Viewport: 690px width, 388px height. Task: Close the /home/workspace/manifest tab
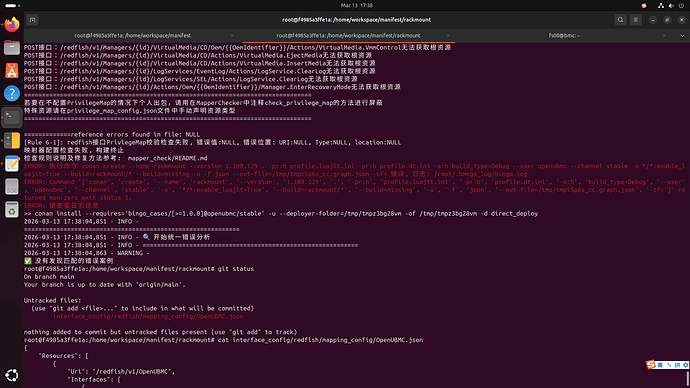(232, 36)
